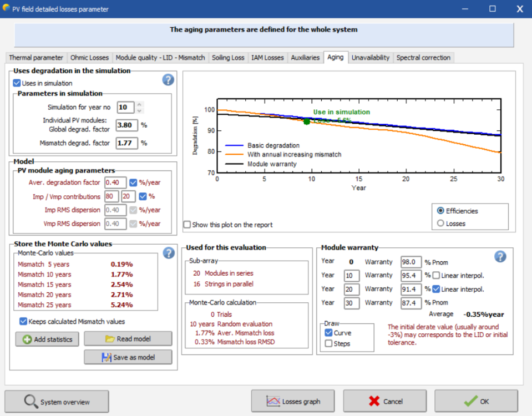Click the Cancel button
This screenshot has height=416, width=532.
click(385, 401)
